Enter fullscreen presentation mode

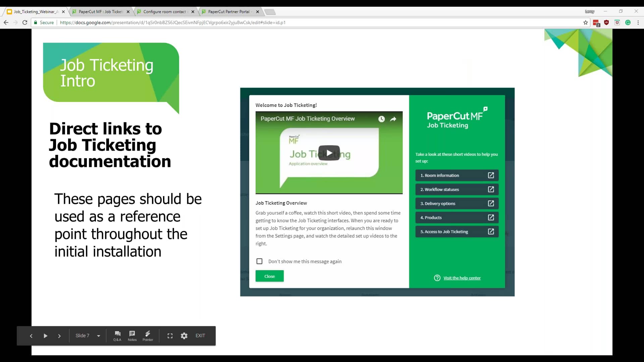170,336
